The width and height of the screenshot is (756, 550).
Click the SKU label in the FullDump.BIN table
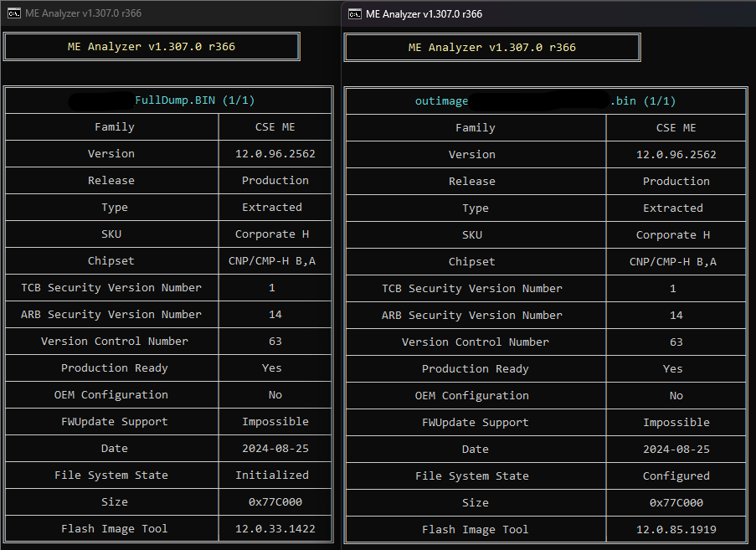[111, 234]
